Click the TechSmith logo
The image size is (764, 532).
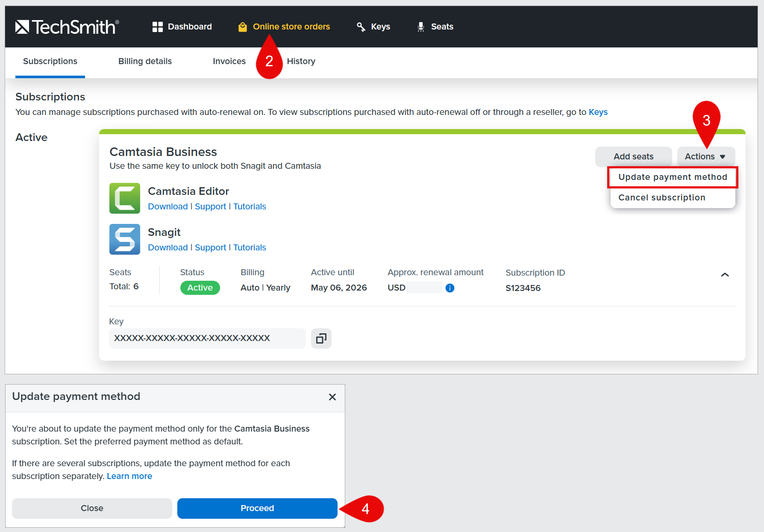tap(67, 27)
